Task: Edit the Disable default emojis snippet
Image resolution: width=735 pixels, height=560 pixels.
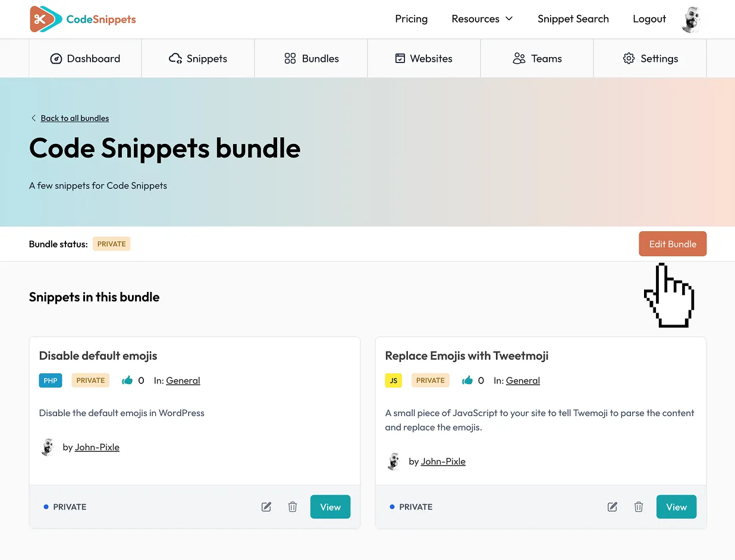Action: pos(266,507)
